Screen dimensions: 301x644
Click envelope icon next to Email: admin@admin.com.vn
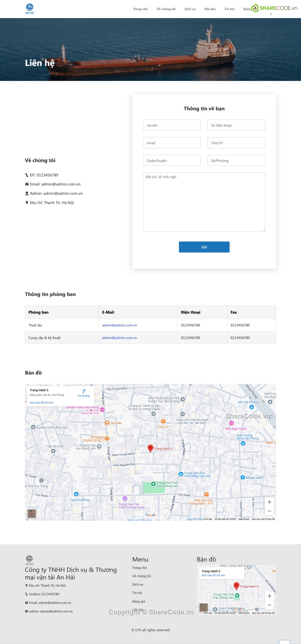pyautogui.click(x=27, y=184)
